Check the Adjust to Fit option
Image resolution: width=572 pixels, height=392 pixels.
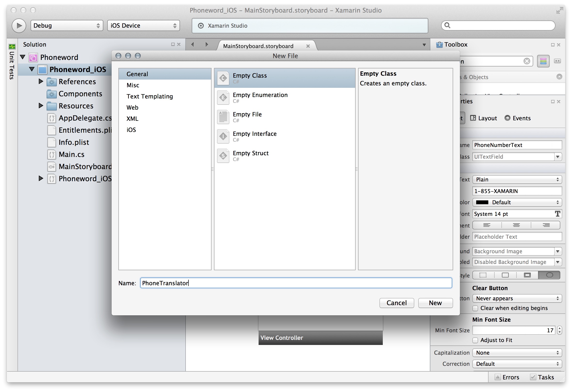(x=475, y=340)
